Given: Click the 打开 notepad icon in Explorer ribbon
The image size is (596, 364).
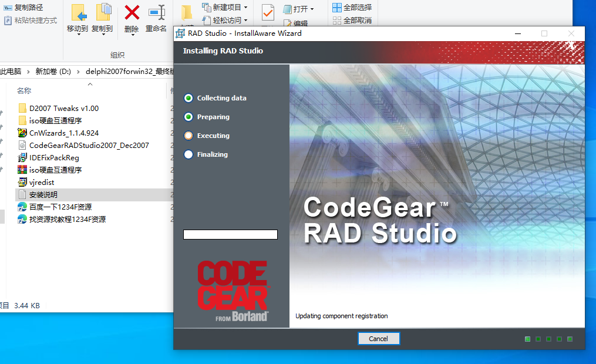Looking at the screenshot, I should pyautogui.click(x=287, y=9).
